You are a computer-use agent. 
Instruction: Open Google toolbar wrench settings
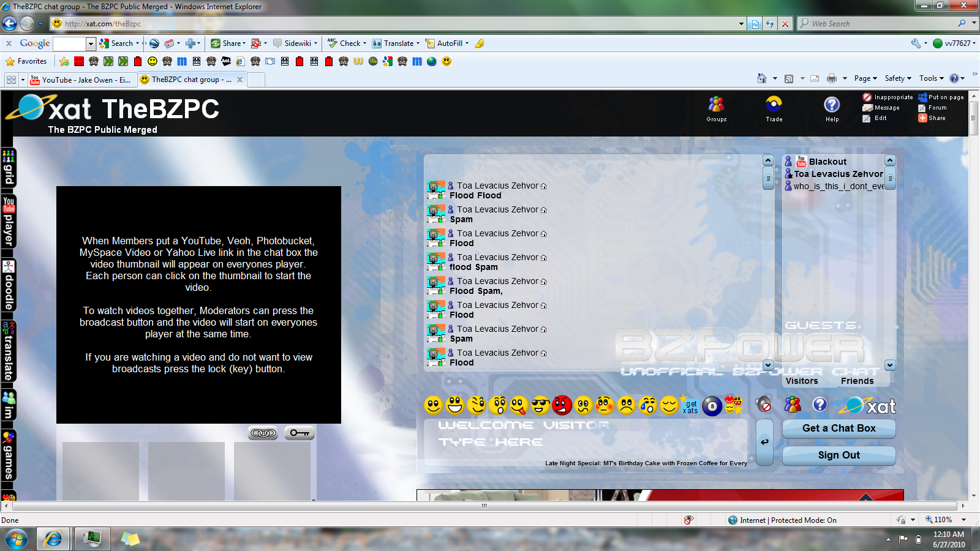(x=916, y=43)
